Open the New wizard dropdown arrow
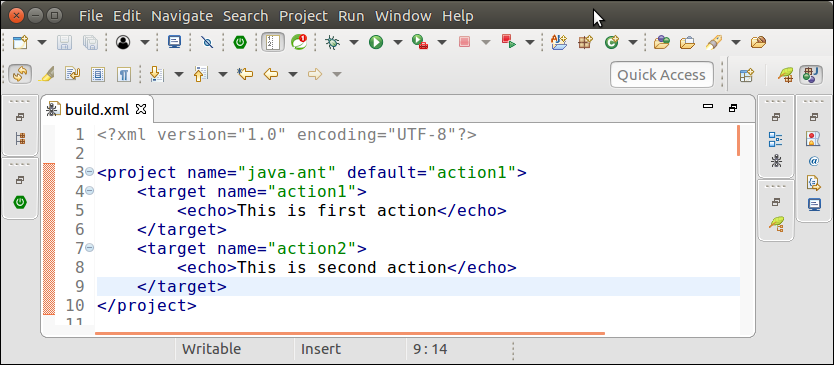The width and height of the screenshot is (834, 365). (41, 43)
